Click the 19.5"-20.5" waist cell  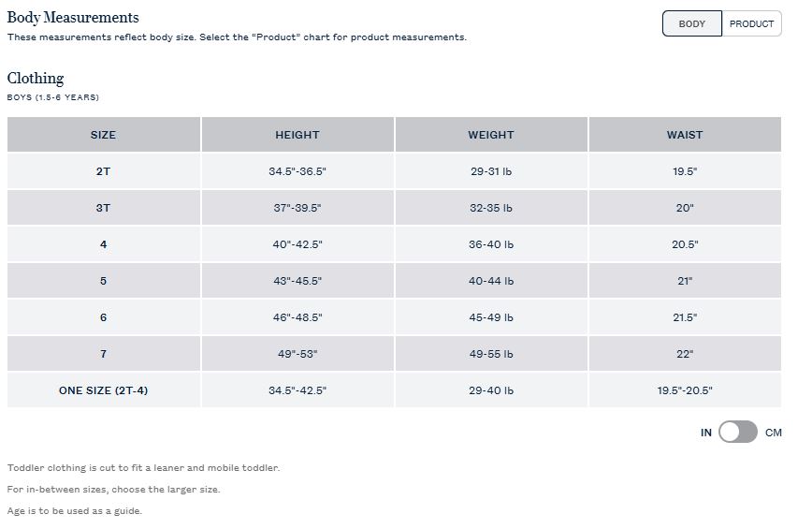(x=685, y=390)
